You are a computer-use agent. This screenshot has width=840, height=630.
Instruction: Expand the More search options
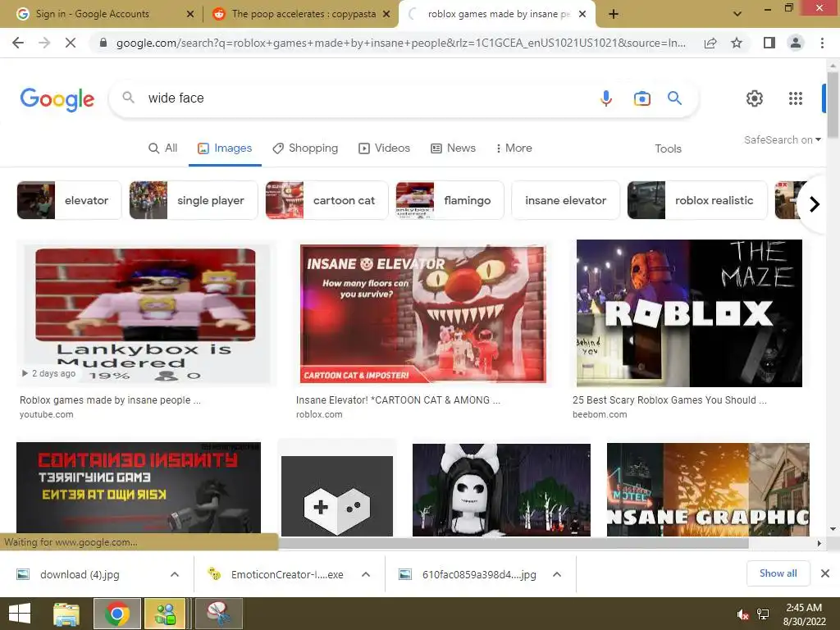[514, 148]
